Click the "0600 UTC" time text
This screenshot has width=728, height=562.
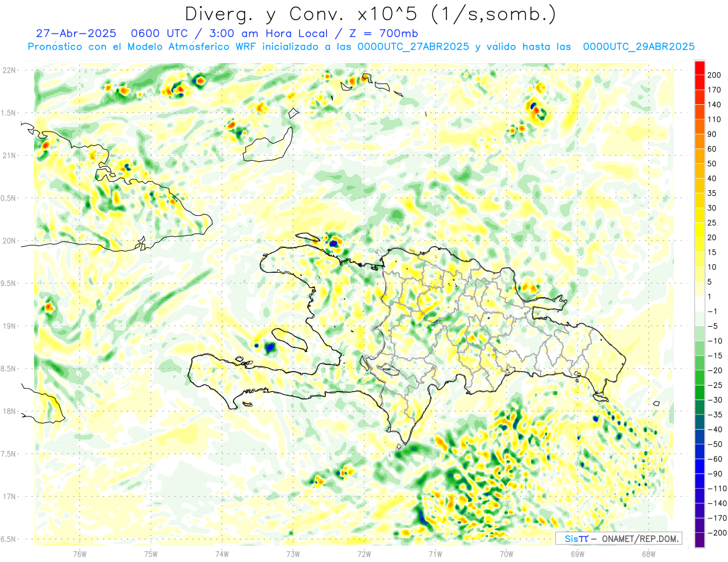click(x=160, y=33)
